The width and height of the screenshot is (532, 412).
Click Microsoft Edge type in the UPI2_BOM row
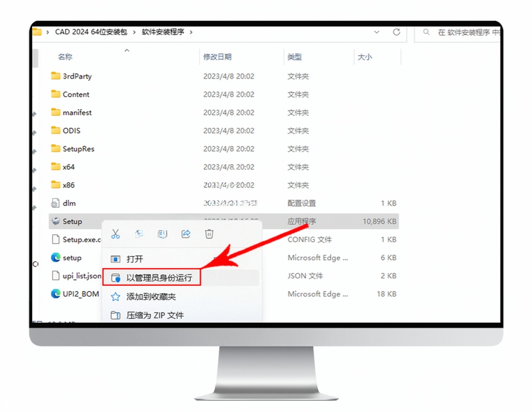point(318,294)
